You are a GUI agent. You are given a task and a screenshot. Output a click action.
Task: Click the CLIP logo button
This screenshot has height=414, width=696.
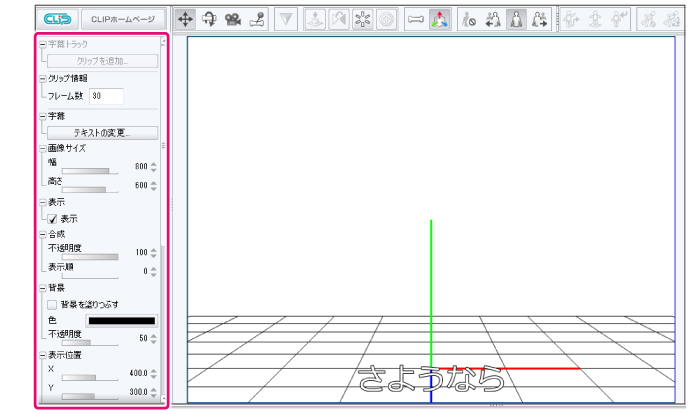pos(57,19)
